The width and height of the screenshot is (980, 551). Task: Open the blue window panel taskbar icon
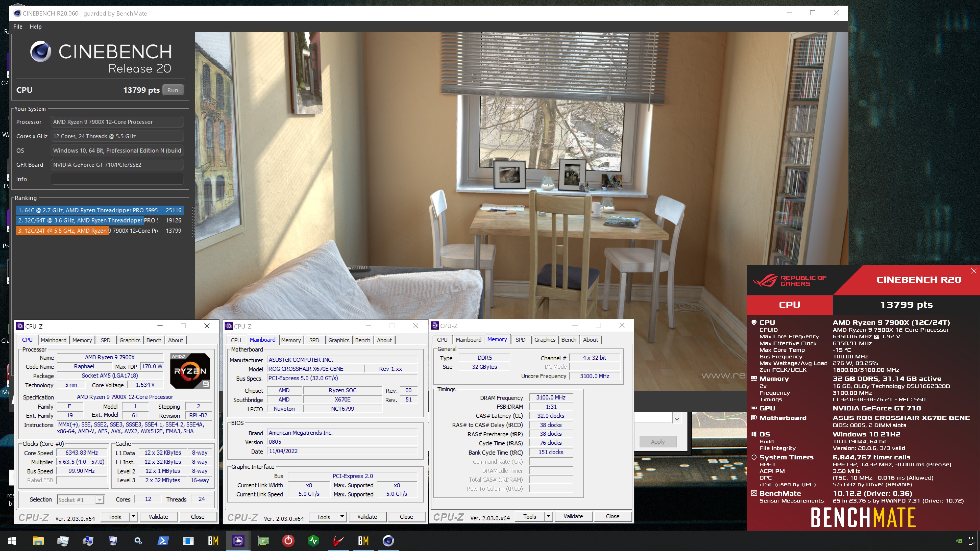pos(188,541)
